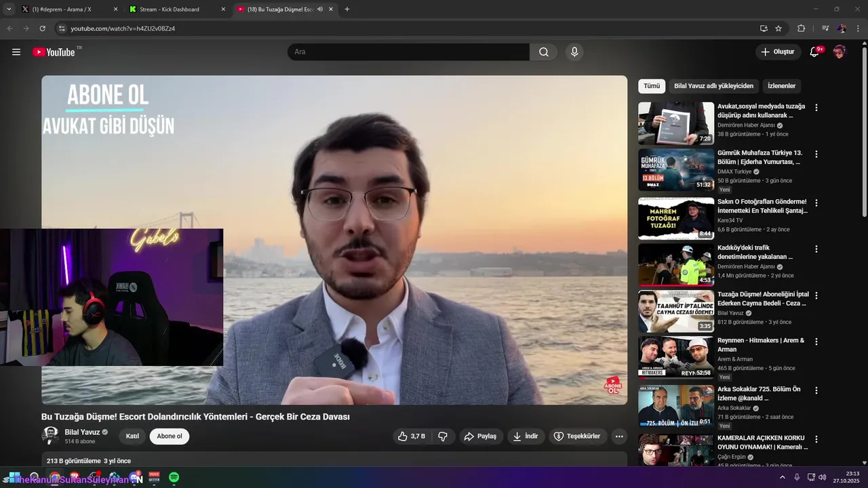This screenshot has width=868, height=488.
Task: Open the Bilal Yavuz channel avatar
Action: pyautogui.click(x=50, y=436)
